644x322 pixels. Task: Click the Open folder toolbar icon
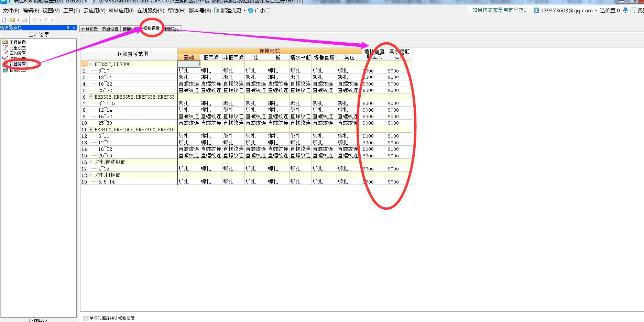[x=12, y=20]
